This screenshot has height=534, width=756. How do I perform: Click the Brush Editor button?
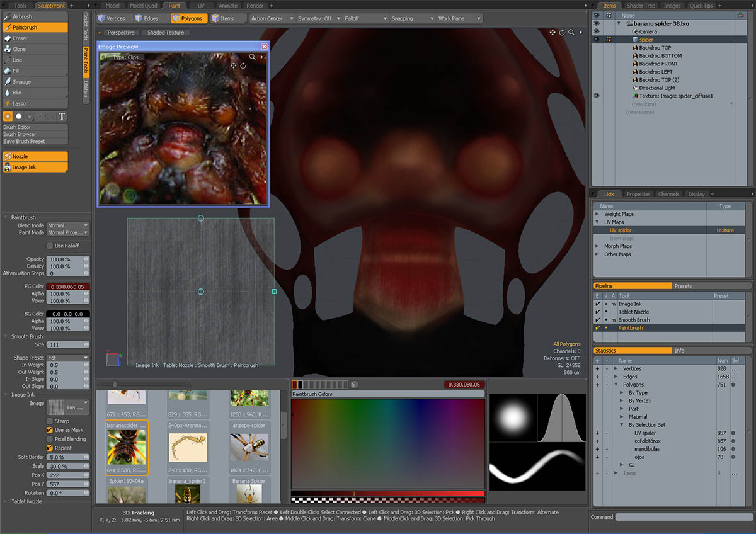click(x=17, y=127)
